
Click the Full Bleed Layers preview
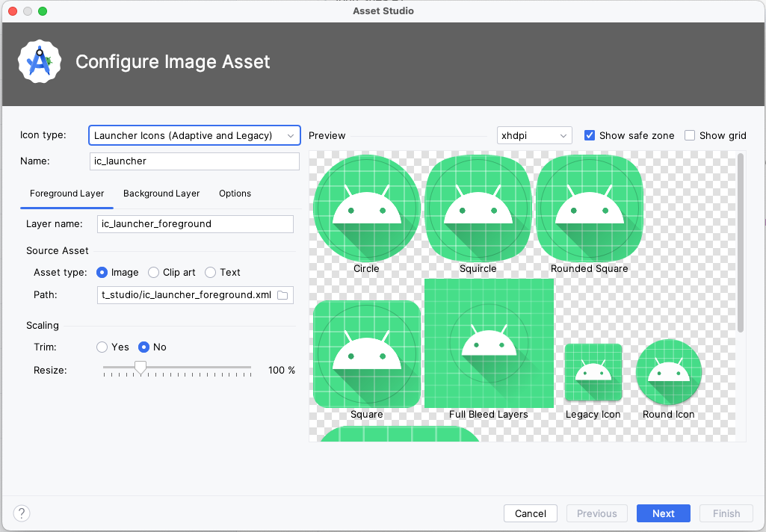[489, 344]
